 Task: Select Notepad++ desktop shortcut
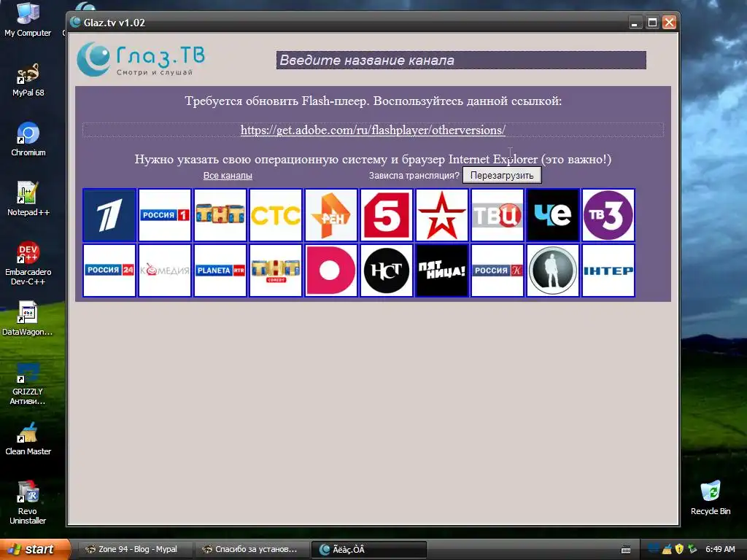coord(28,199)
